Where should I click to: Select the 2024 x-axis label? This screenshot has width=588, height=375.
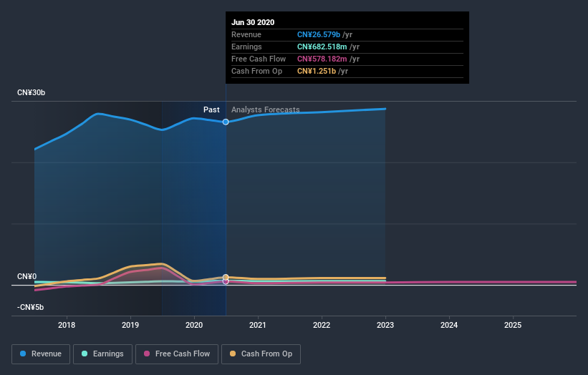(x=449, y=325)
